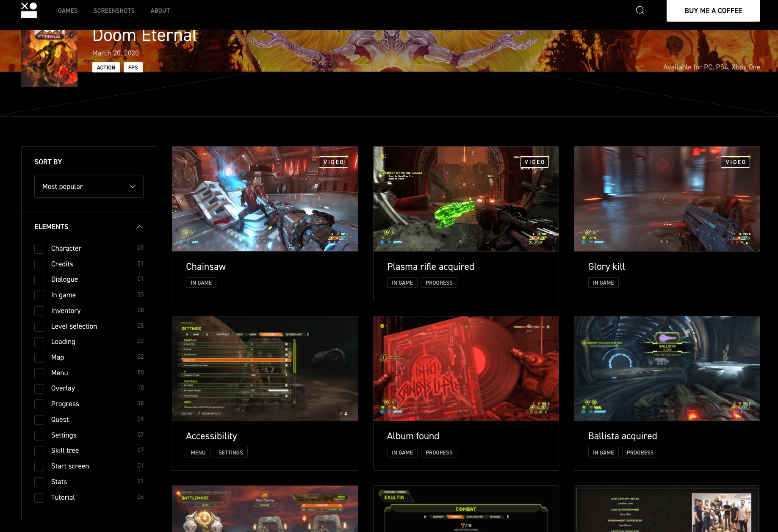Image resolution: width=778 pixels, height=532 pixels.
Task: Click the Plasma rifle acquired title
Action: (x=431, y=267)
